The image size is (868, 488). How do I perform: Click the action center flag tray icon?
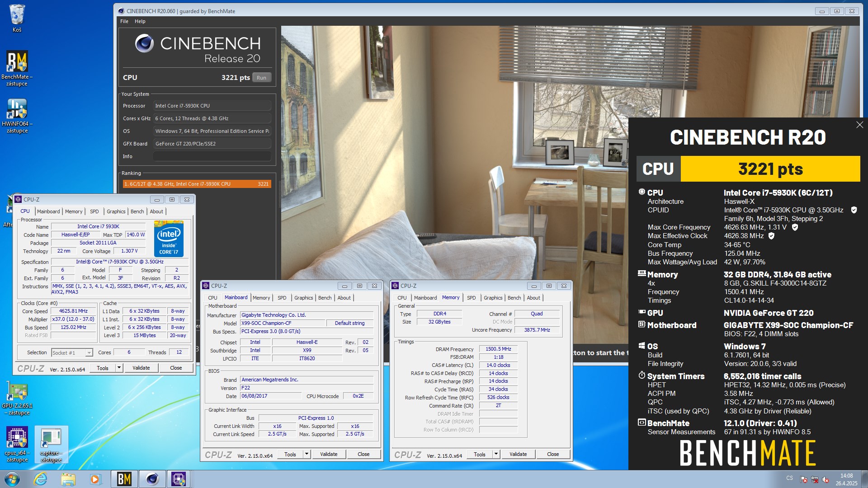(804, 480)
